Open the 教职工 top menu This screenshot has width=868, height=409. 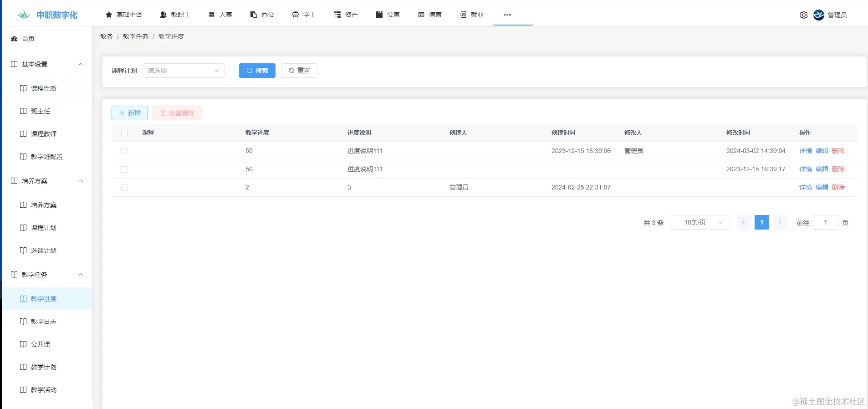(175, 15)
